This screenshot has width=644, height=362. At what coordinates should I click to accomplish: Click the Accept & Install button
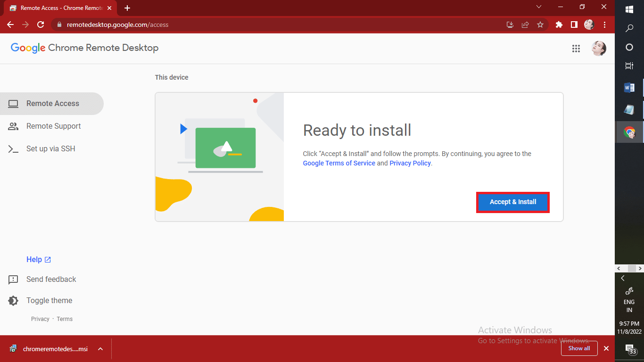click(512, 202)
